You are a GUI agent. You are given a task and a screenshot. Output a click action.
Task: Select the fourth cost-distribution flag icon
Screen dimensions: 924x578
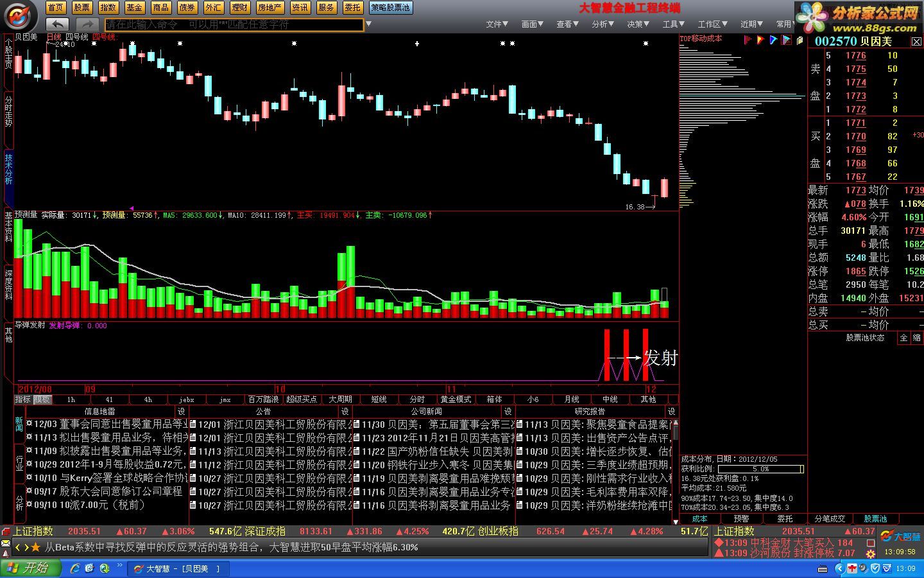(x=786, y=40)
